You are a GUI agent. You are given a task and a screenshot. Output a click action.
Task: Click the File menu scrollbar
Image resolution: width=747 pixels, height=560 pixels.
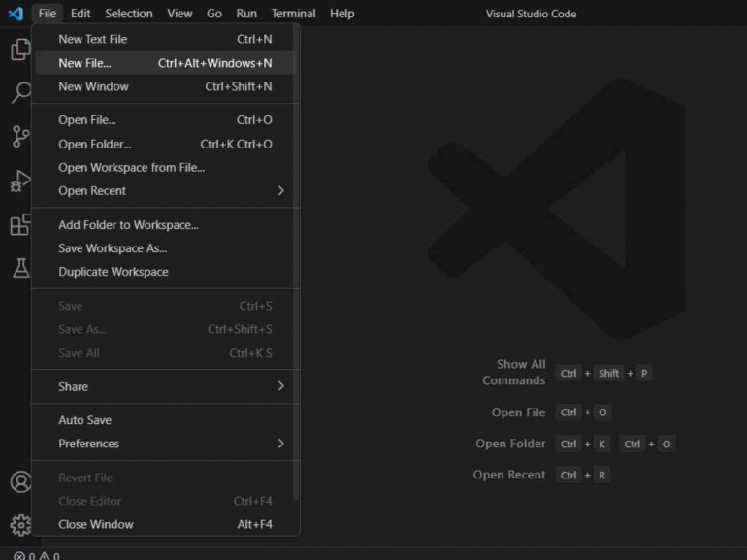click(296, 262)
